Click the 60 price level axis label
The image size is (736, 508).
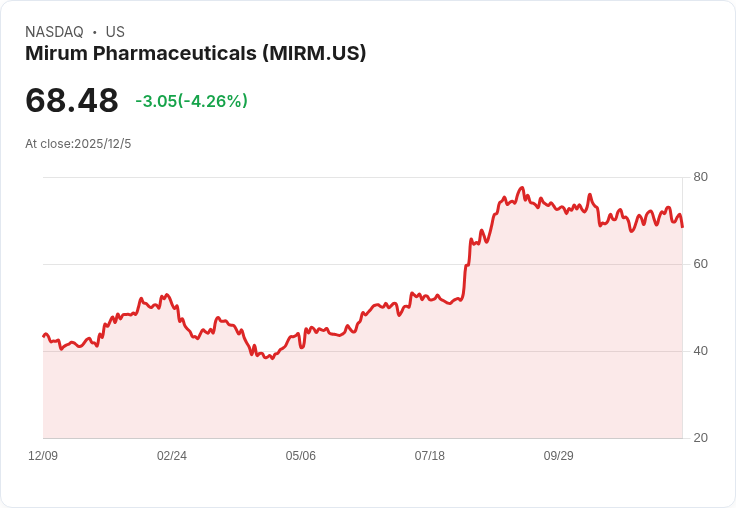click(700, 264)
